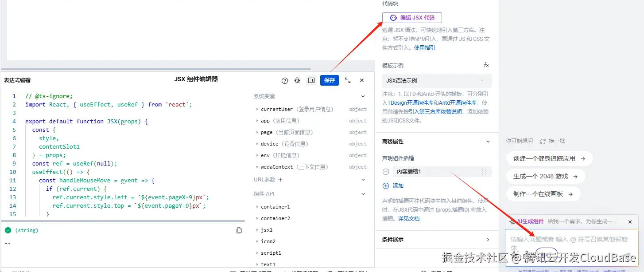Image resolution: width=644 pixels, height=272 pixels.
Task: Click the AI生成组件 label
Action: pos(530,221)
